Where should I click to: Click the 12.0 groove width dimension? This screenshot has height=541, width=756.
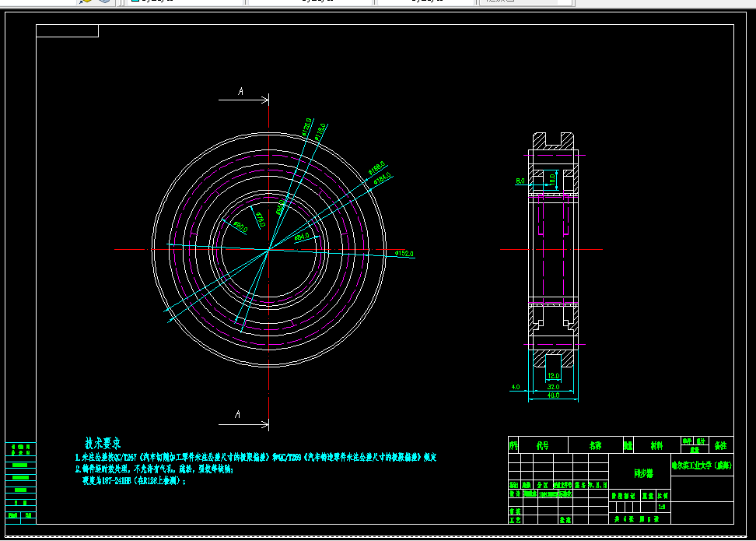point(554,375)
